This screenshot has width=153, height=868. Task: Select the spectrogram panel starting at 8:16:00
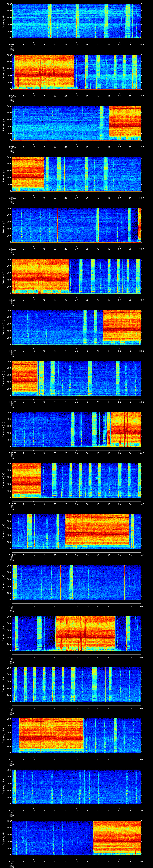pos(77,787)
